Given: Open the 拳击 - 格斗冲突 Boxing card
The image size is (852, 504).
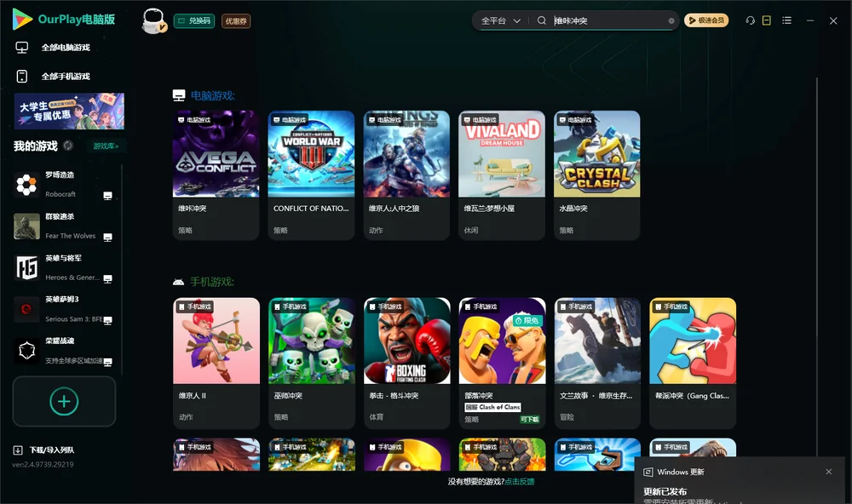Looking at the screenshot, I should tap(406, 363).
